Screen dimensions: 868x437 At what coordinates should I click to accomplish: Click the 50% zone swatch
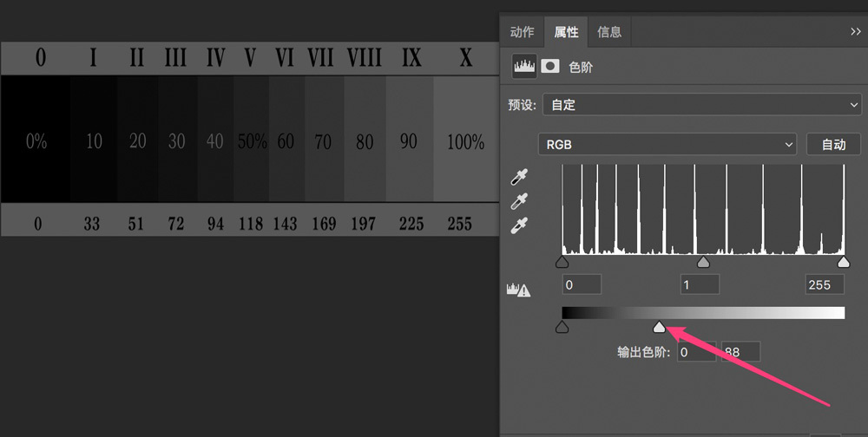click(x=252, y=139)
